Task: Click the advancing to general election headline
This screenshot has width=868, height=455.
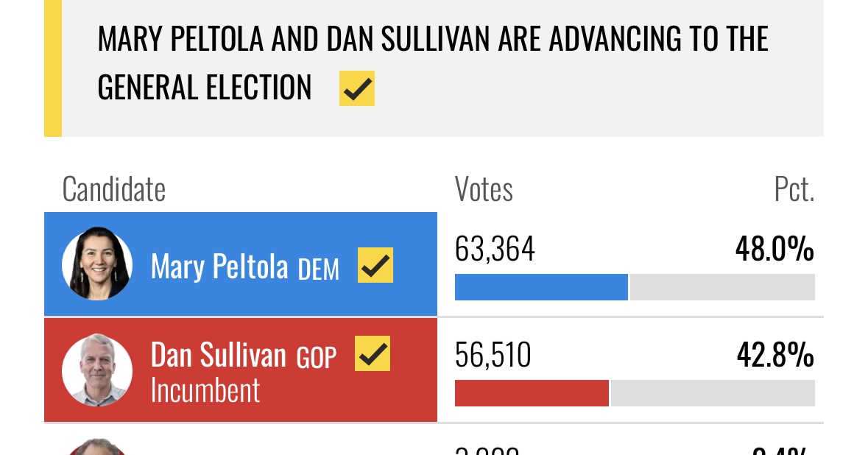Action: tap(433, 63)
